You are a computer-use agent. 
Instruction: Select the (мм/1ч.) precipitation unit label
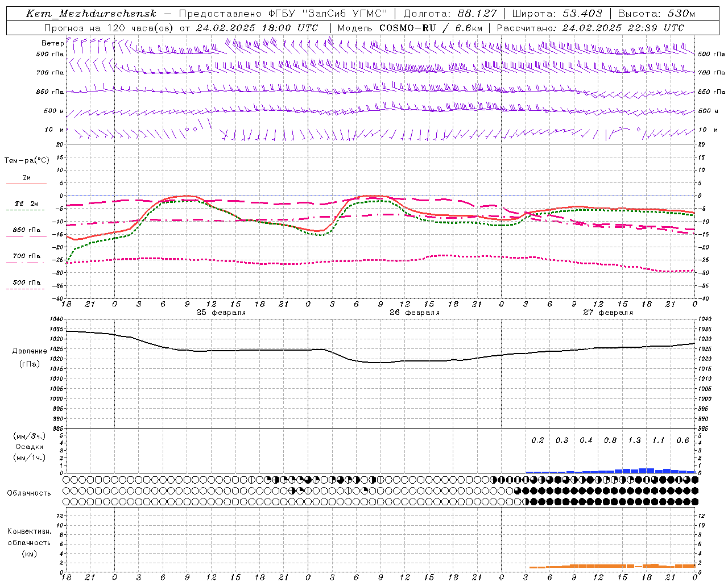30,458
